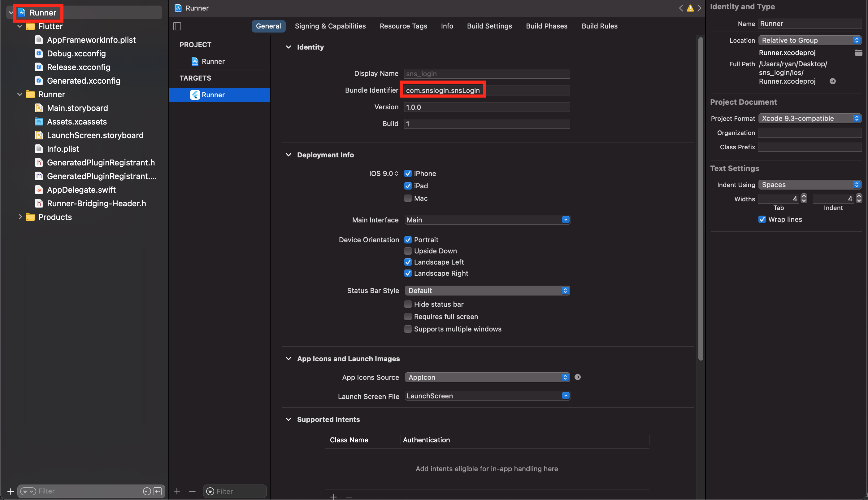Click the yellow warning issue icon
Screen dimensions: 868x500
click(x=690, y=8)
